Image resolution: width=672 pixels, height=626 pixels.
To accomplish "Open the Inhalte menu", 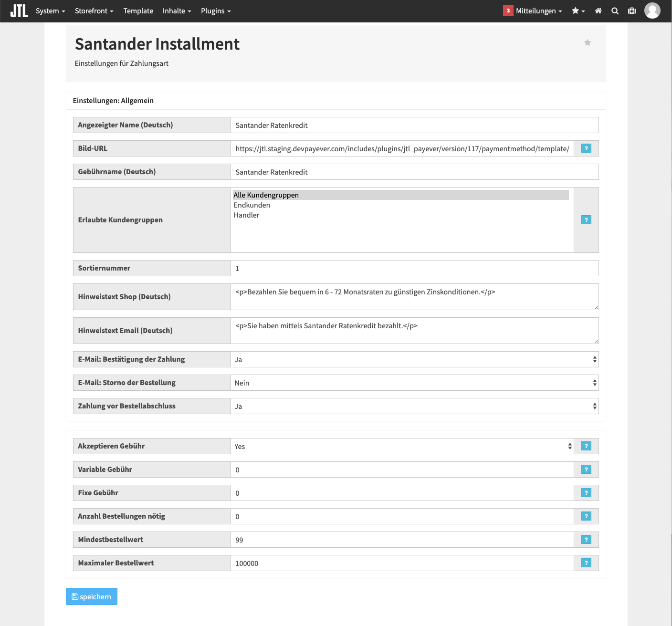I will [177, 11].
